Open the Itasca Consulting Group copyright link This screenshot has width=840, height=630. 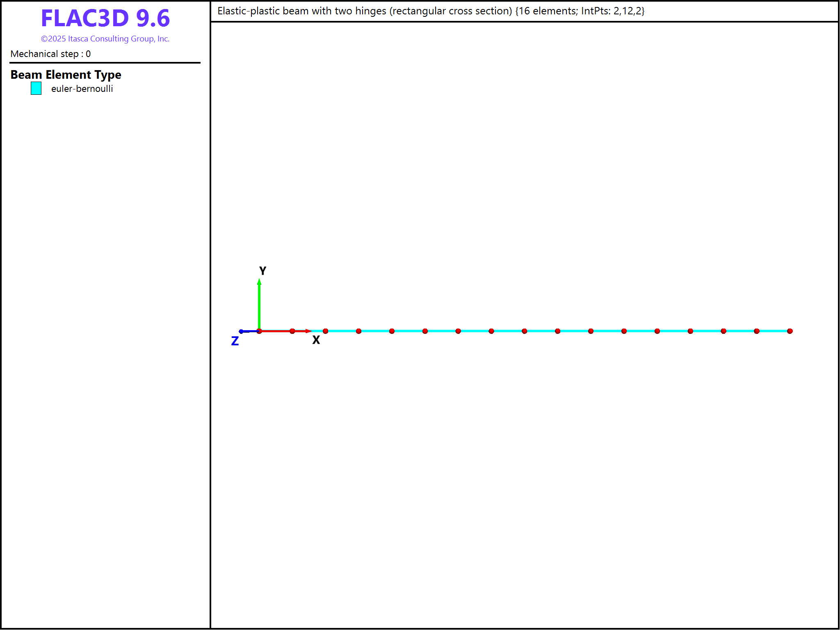click(105, 39)
